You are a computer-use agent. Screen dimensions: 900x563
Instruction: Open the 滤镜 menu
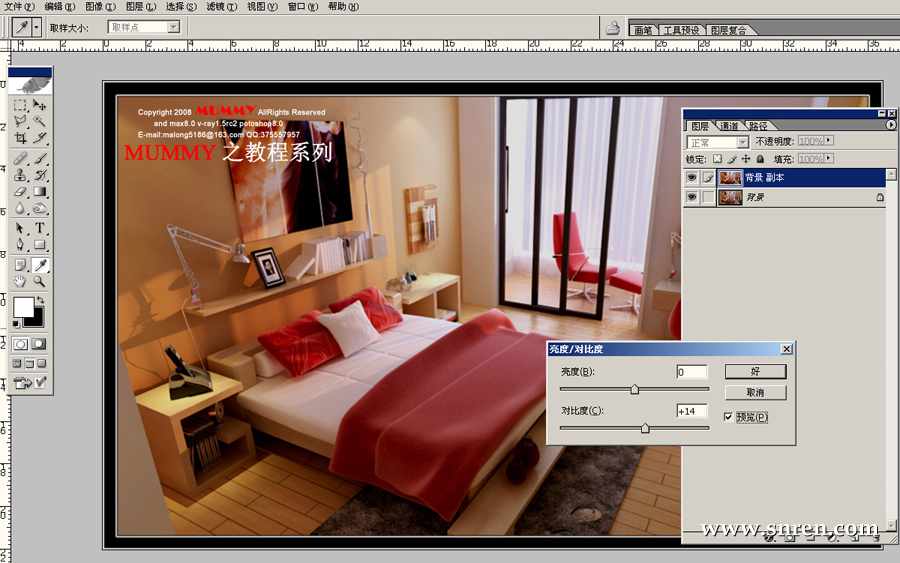[x=222, y=6]
